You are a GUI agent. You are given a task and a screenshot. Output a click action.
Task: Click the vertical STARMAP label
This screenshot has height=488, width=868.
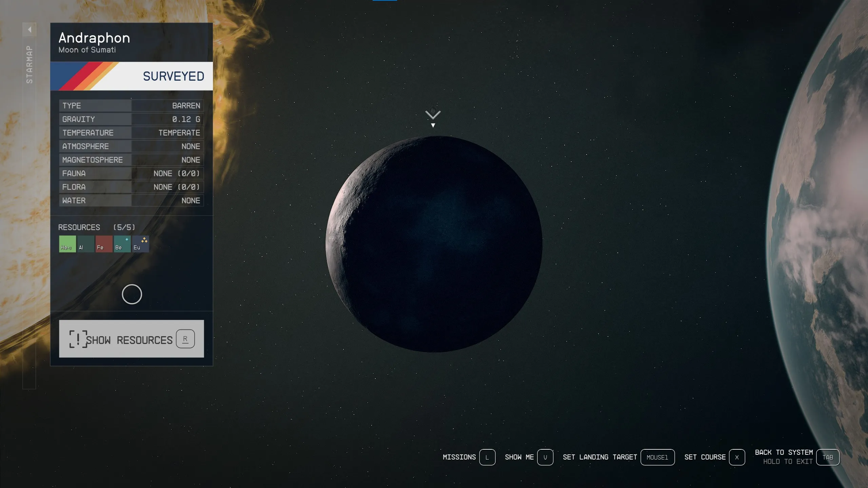[29, 64]
